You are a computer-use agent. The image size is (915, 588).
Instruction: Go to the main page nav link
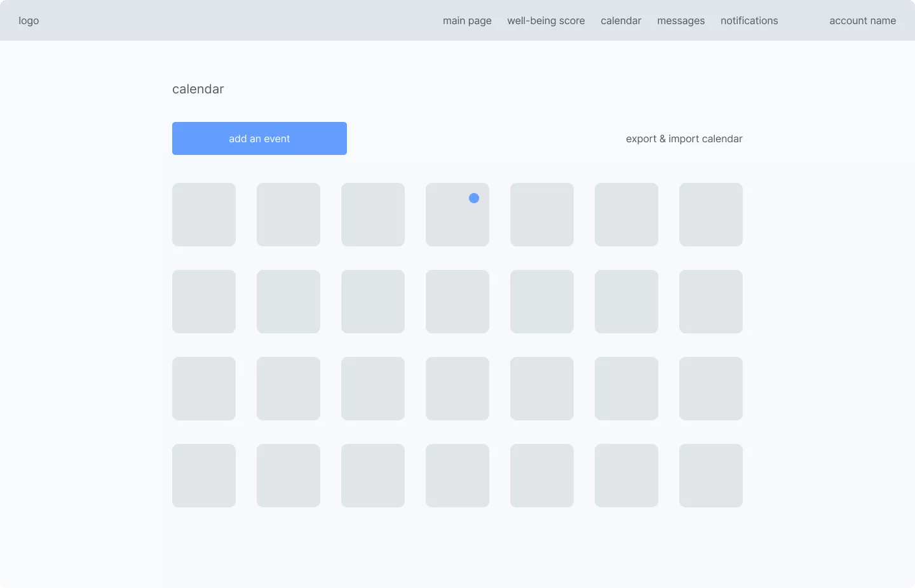pyautogui.click(x=467, y=20)
